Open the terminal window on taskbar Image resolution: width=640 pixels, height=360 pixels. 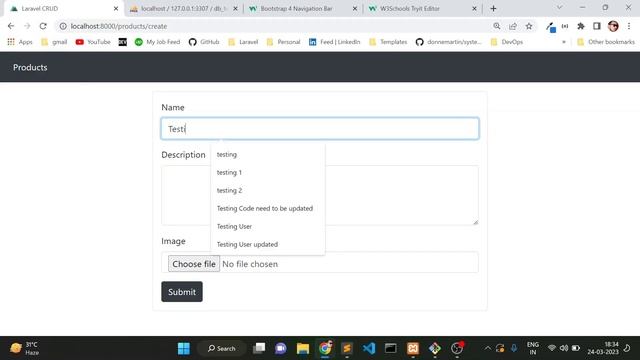coord(391,348)
